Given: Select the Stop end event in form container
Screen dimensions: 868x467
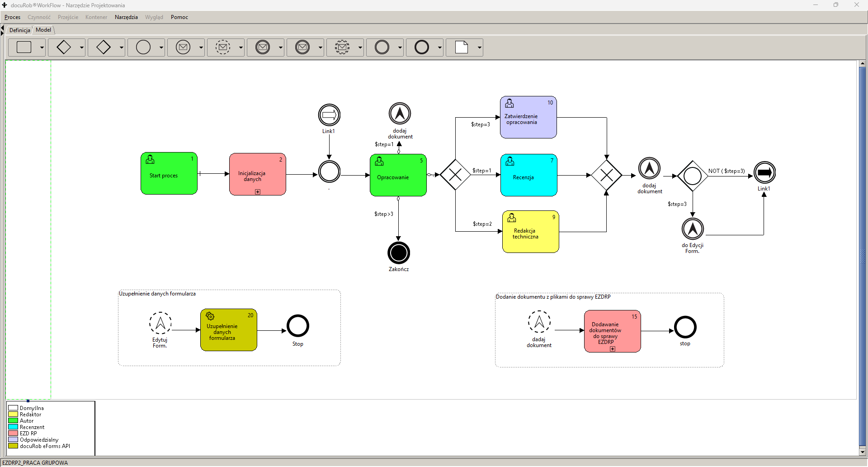Looking at the screenshot, I should tap(298, 326).
